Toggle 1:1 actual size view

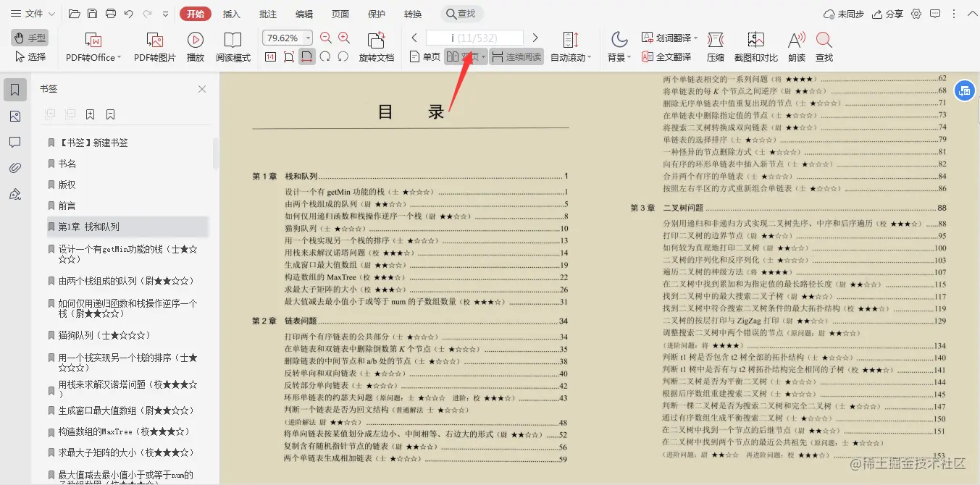coord(270,56)
